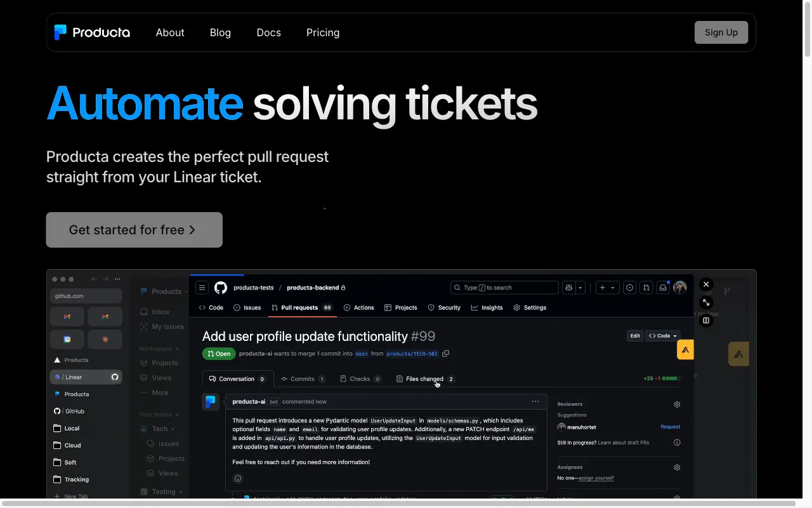The image size is (812, 508).
Task: Click the draft PR info icon
Action: pyautogui.click(x=677, y=443)
